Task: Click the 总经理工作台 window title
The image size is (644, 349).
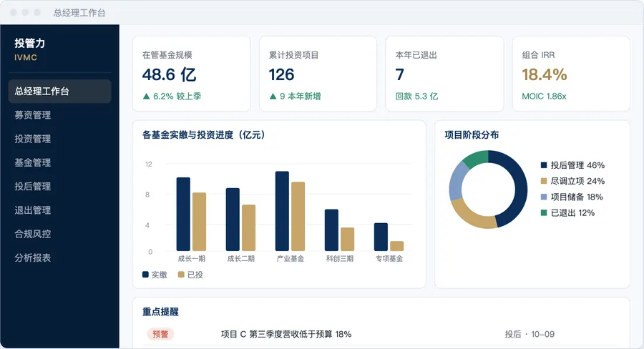Action: pyautogui.click(x=79, y=13)
